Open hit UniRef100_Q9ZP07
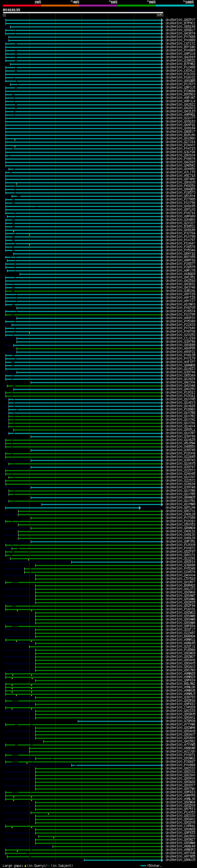This screenshot has width=197, height=868. [x=180, y=20]
